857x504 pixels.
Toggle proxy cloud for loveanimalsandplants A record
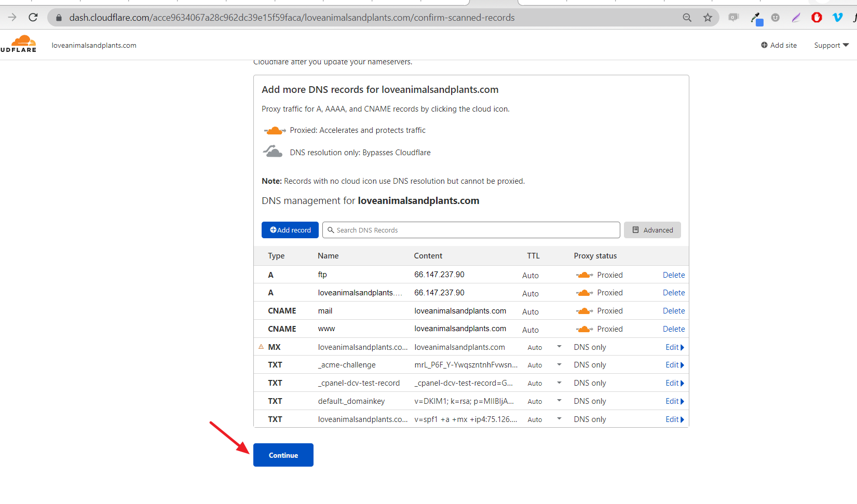[x=584, y=293]
